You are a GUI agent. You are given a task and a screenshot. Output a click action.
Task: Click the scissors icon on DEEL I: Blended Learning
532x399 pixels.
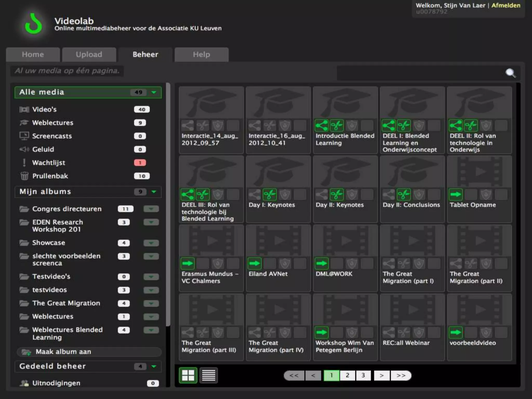click(404, 126)
